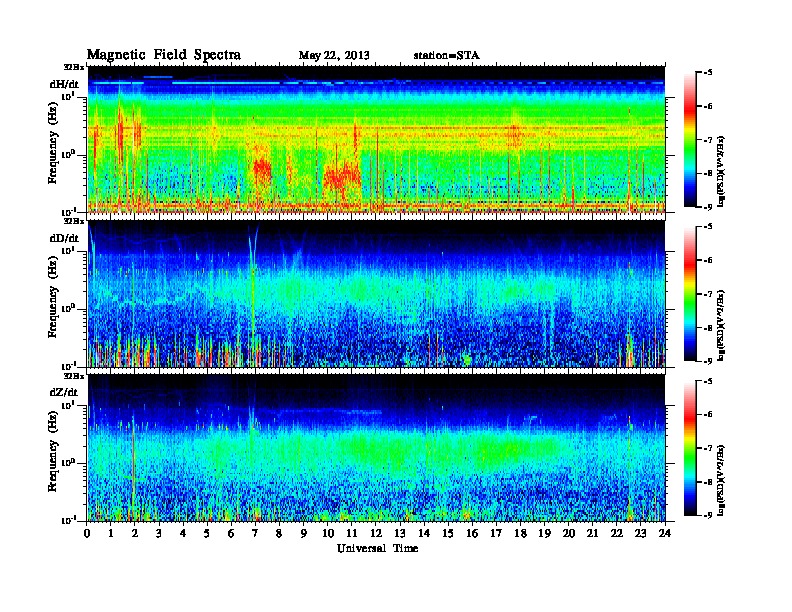Click the "6" hour tick label
The width and height of the screenshot is (792, 612).
[231, 533]
